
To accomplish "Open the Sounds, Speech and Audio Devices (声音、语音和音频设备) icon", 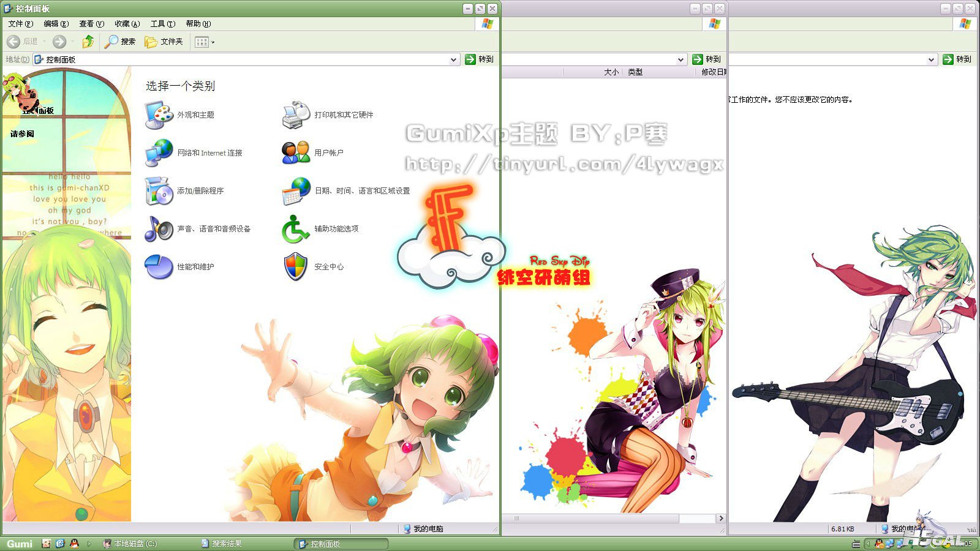I will [x=159, y=229].
